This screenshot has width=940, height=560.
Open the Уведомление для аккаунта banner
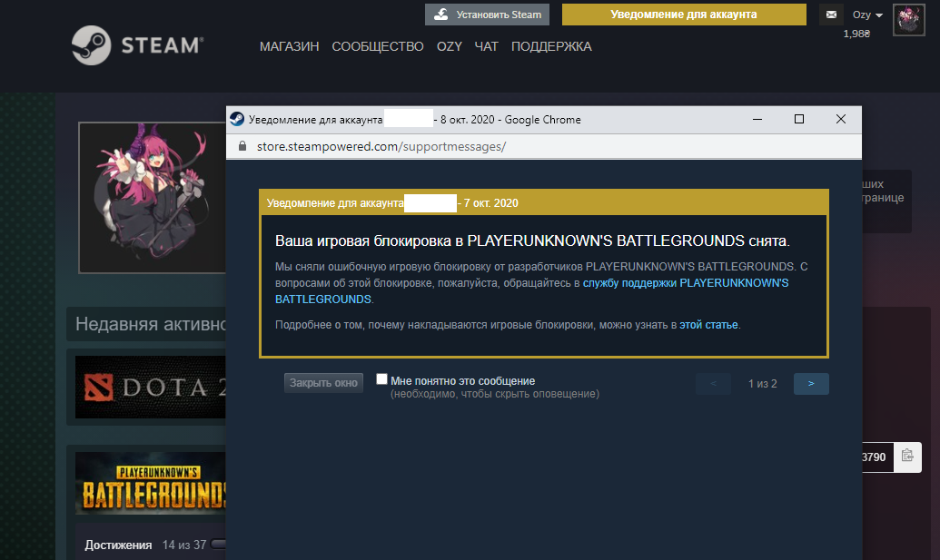click(x=684, y=15)
